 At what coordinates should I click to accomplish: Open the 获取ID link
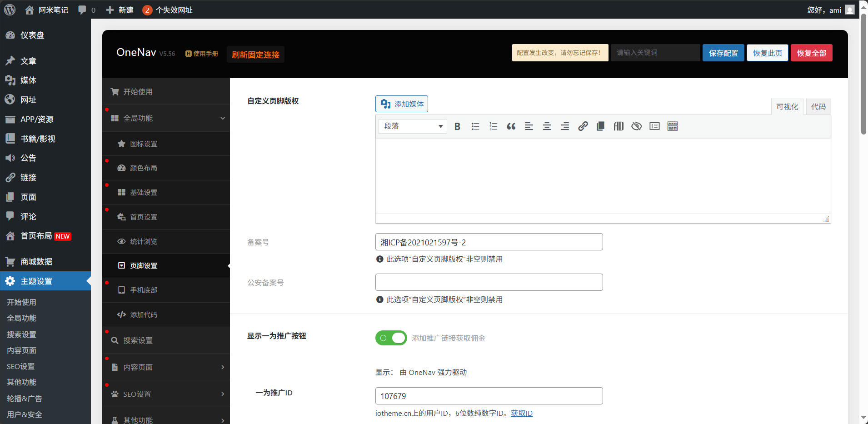[x=522, y=413]
